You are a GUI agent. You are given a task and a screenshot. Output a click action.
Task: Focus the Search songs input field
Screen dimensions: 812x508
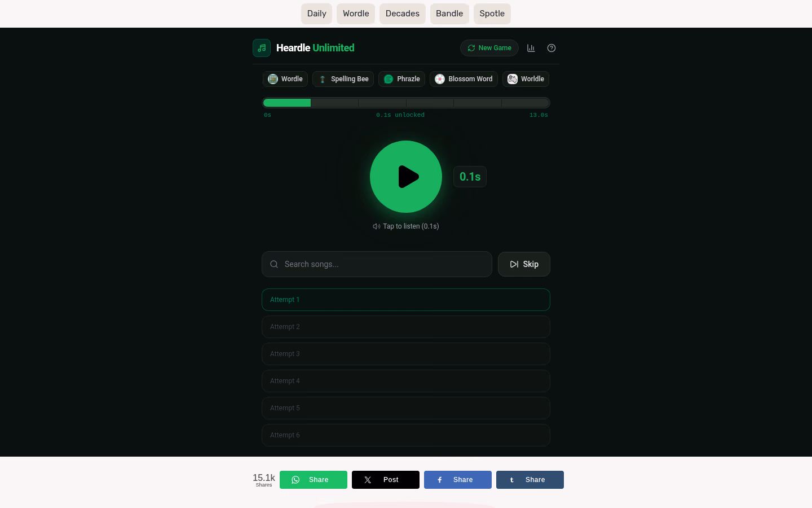377,264
